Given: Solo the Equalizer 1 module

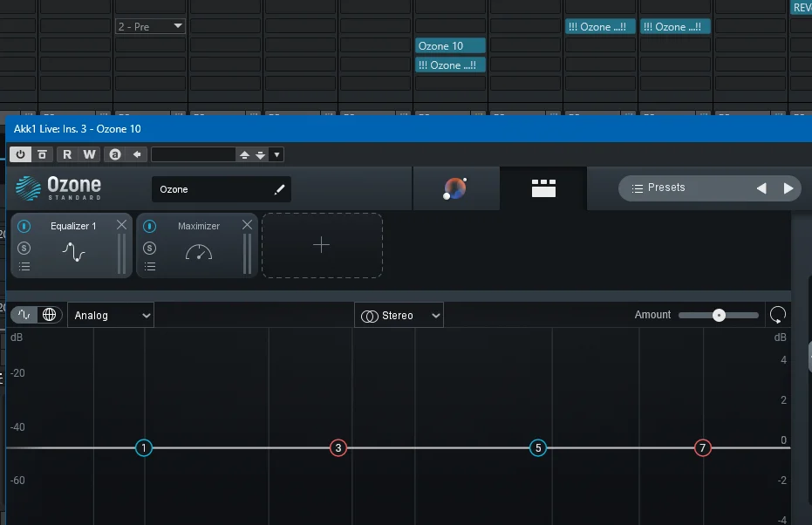Looking at the screenshot, I should [x=24, y=248].
